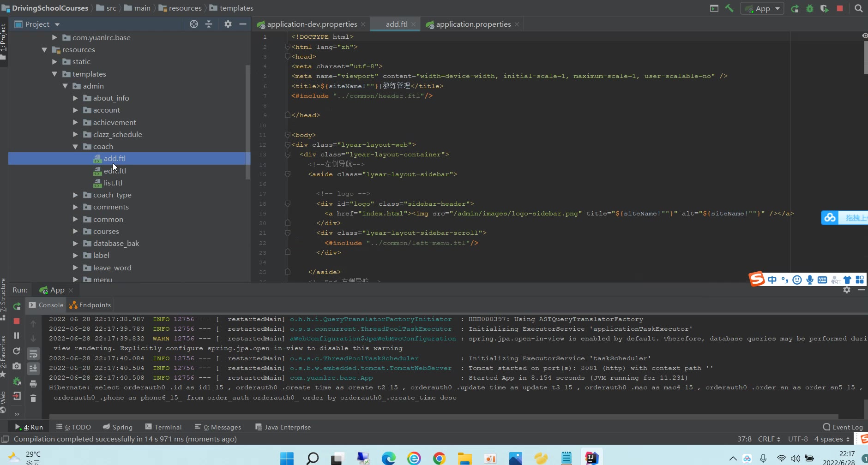The height and width of the screenshot is (465, 868).
Task: Run App with coverage shield icon
Action: coord(824,8)
